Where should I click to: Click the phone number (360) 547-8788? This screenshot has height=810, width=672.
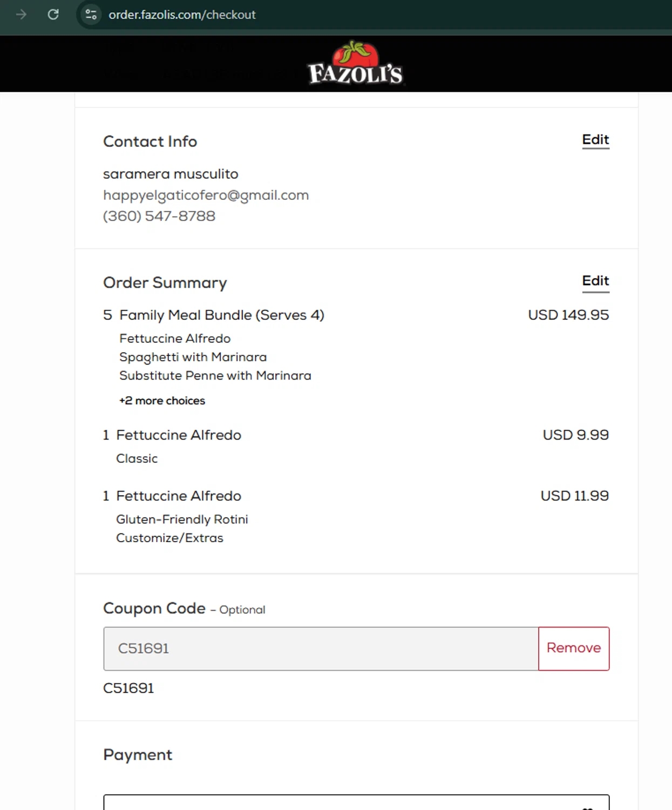point(159,216)
